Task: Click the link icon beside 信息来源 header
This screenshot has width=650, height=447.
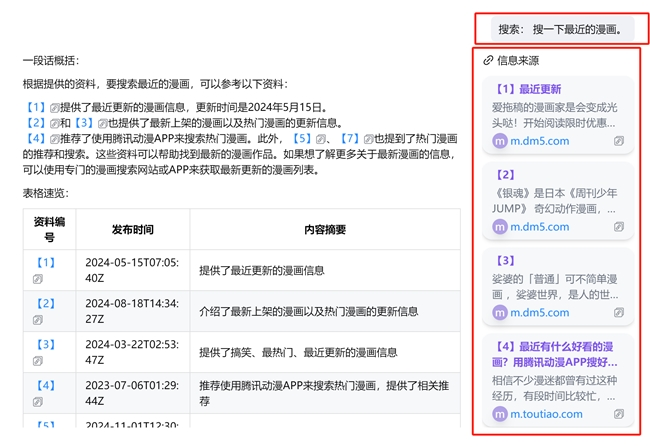Action: tap(488, 60)
